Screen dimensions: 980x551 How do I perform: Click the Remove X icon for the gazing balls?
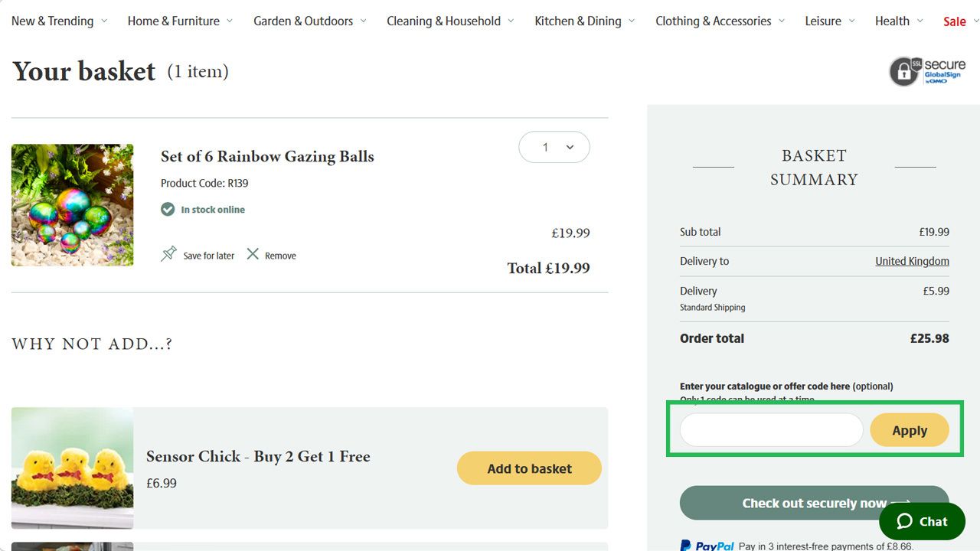click(x=253, y=255)
